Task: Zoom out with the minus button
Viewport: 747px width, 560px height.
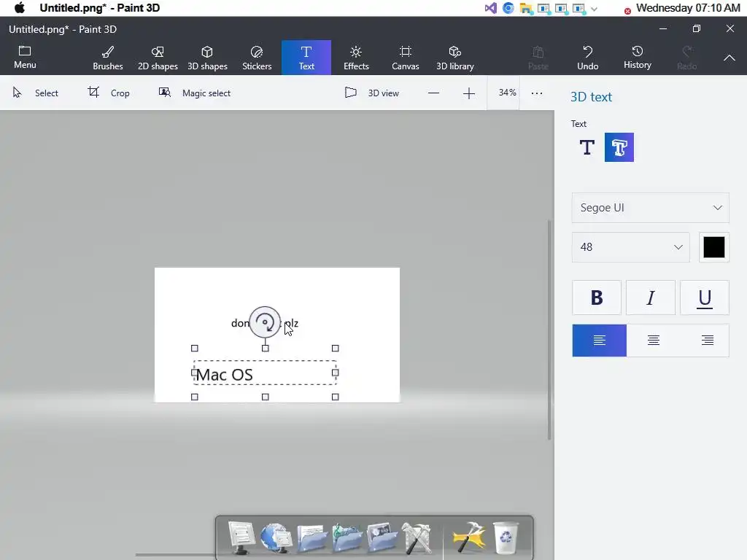Action: tap(433, 93)
